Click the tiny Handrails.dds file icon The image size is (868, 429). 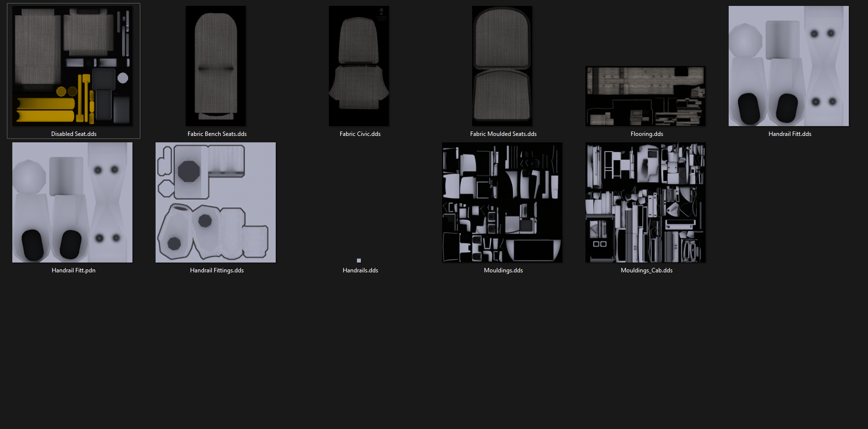pyautogui.click(x=359, y=261)
